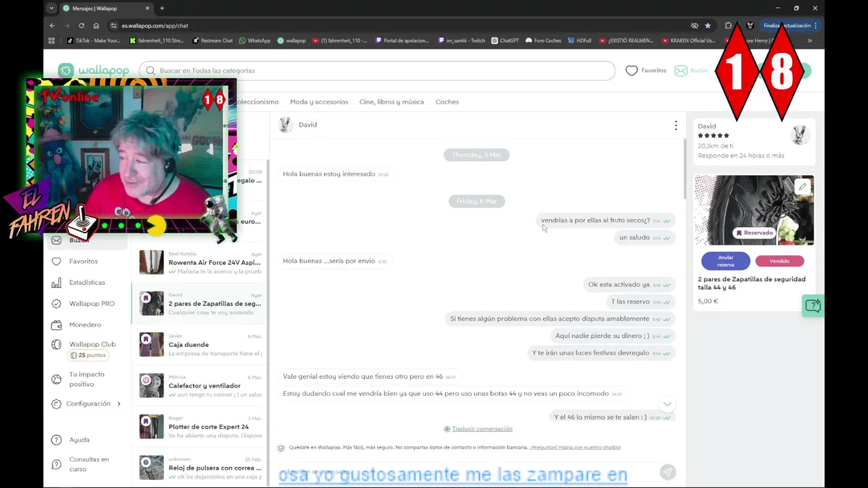The height and width of the screenshot is (488, 868).
Task: Reload the page with the refresh icon
Action: (81, 26)
